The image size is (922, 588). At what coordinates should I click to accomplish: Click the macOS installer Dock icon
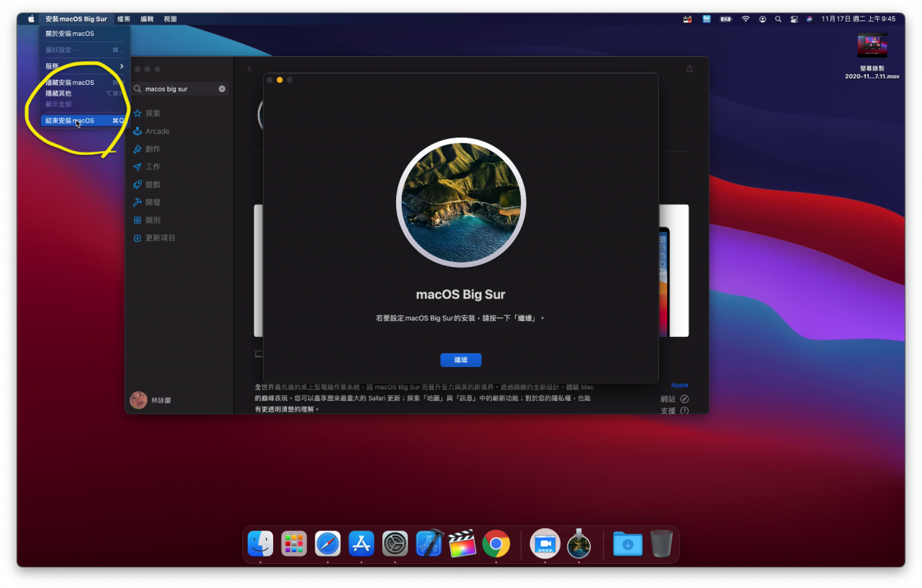(579, 543)
